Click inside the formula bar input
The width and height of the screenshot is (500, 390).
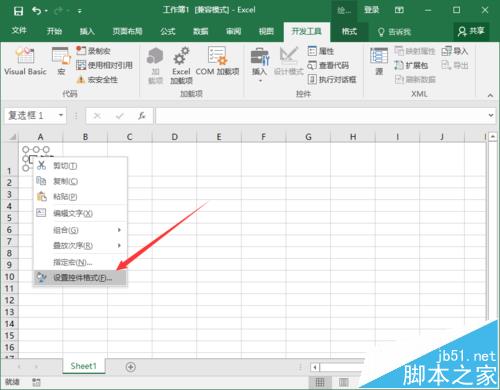pyautogui.click(x=320, y=116)
